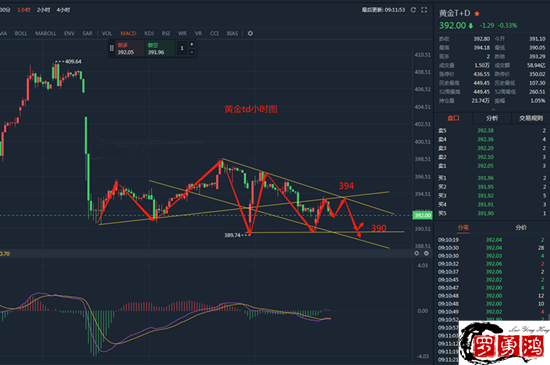550x365 pixels.
Task: Decrease order quantity with the minus stepper
Action: (192, 52)
